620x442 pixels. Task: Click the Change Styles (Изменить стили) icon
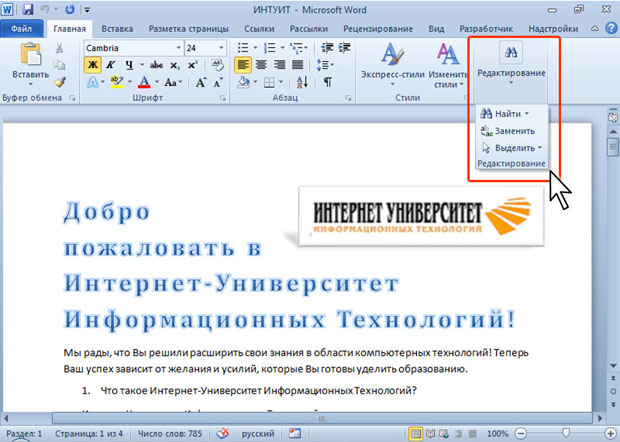click(447, 54)
